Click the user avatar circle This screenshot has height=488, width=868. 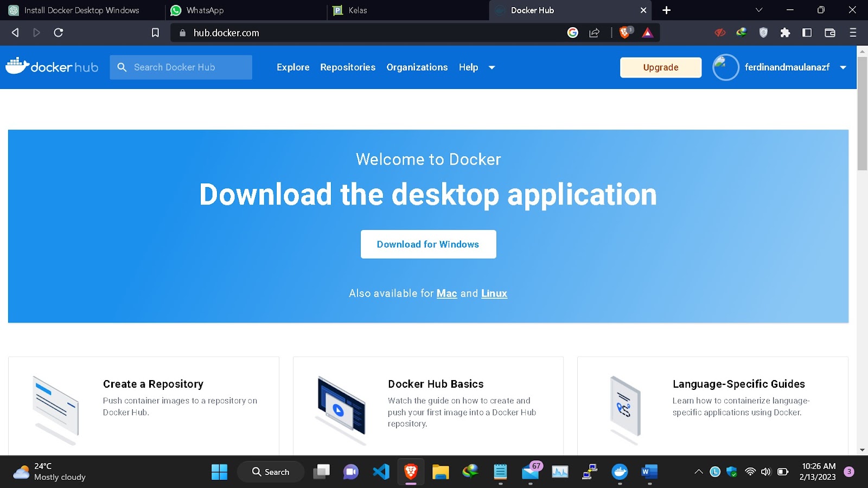coord(726,67)
